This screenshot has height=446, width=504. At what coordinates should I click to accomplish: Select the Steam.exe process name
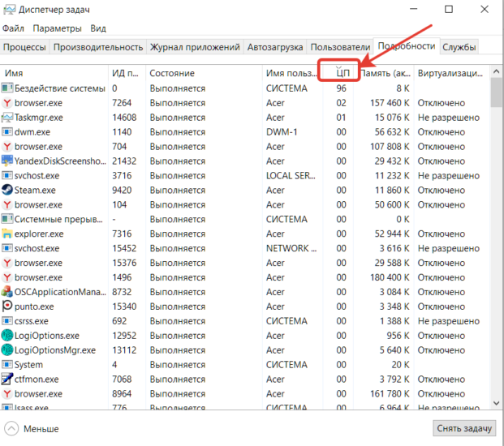coord(35,190)
